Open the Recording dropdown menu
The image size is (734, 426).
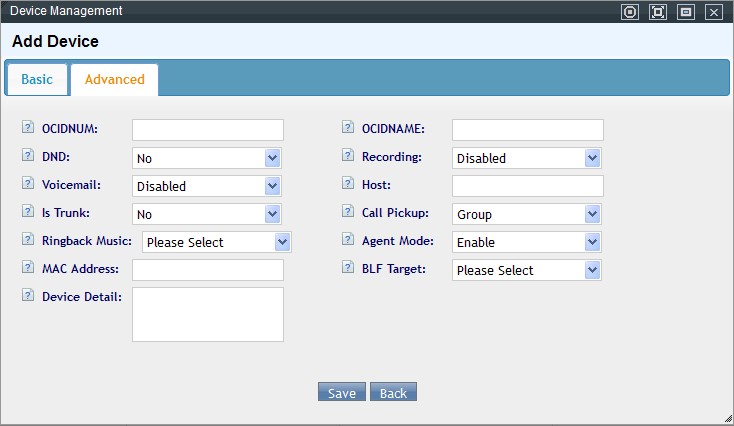(x=527, y=158)
